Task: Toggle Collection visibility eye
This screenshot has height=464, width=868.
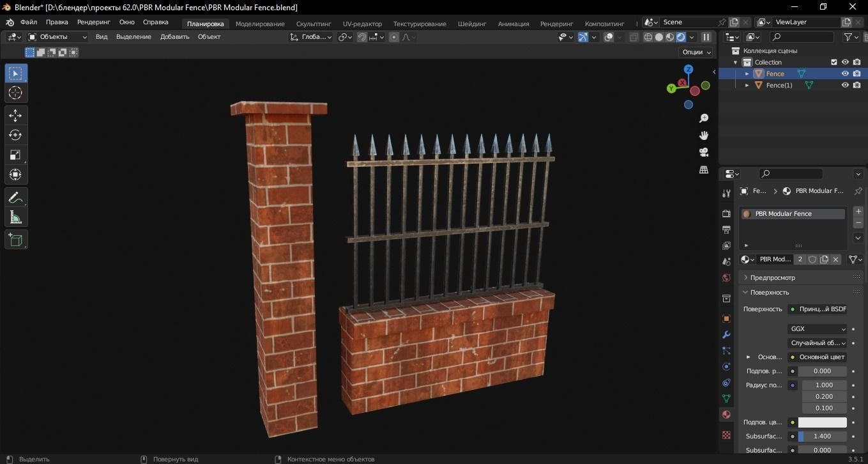Action: (845, 62)
